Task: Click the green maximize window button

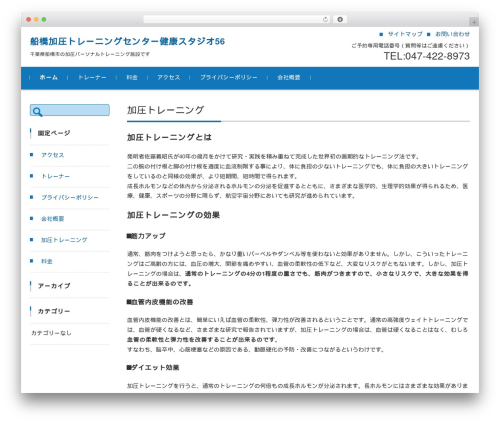Action: click(44, 20)
